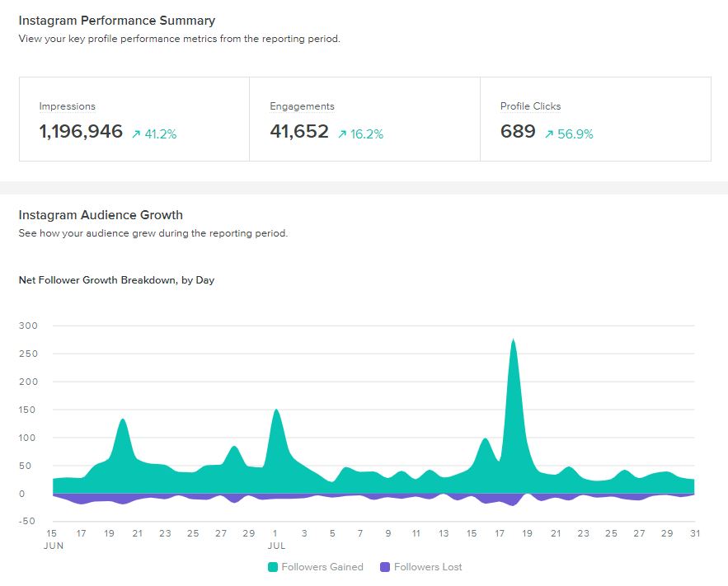Click the Instagram Performance Summary heading
728x586 pixels.
pos(117,21)
